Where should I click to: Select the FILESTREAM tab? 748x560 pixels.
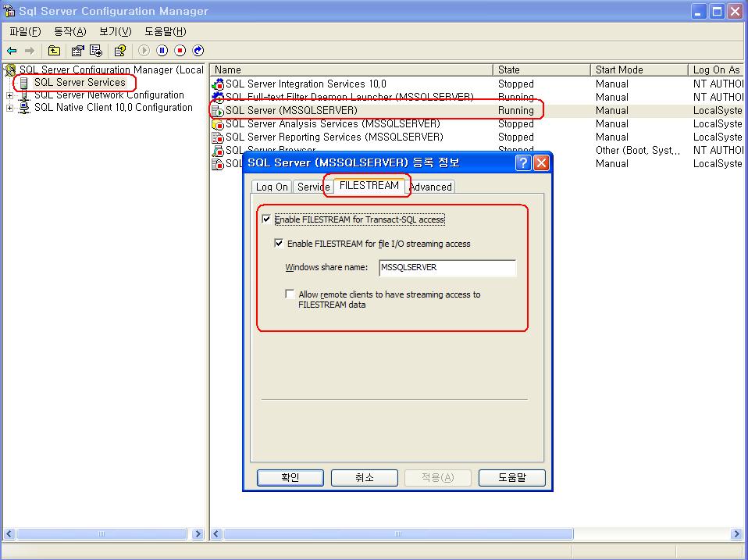(369, 186)
